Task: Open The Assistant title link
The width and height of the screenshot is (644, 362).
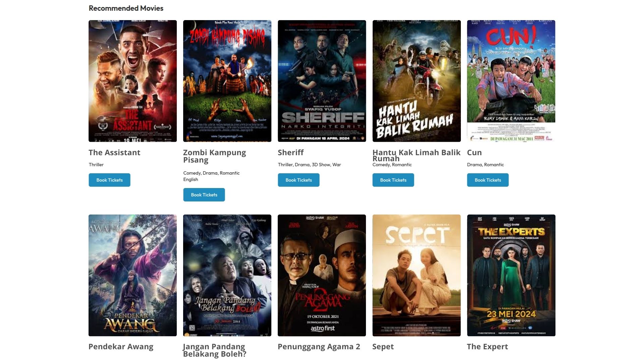Action: click(x=114, y=153)
